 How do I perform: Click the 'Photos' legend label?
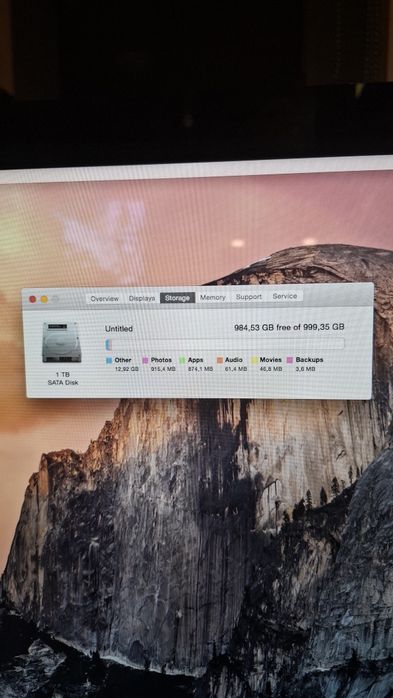[161, 360]
